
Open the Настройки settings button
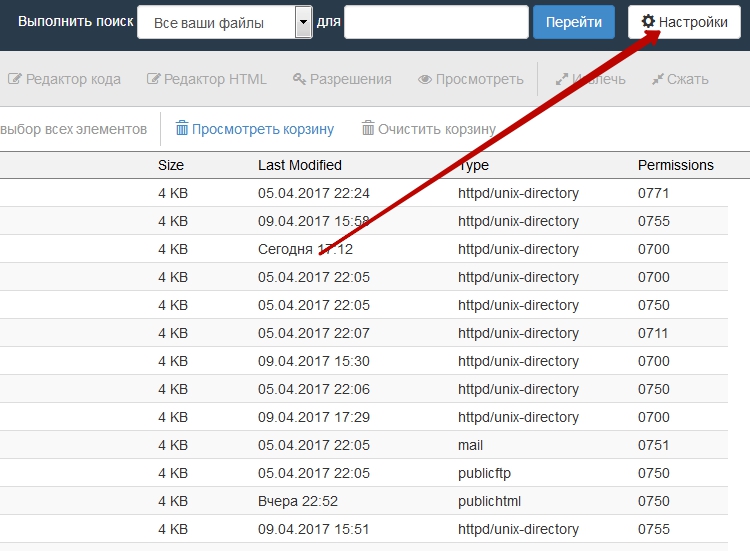pyautogui.click(x=684, y=22)
